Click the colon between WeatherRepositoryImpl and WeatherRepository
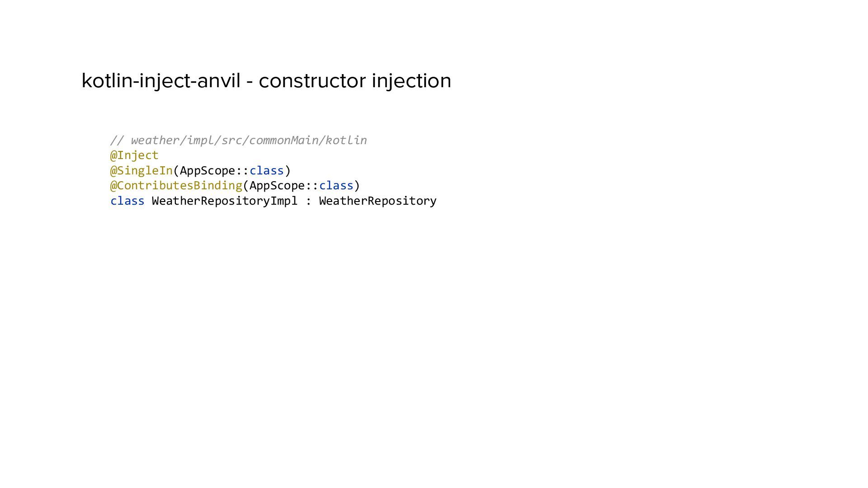 309,202
